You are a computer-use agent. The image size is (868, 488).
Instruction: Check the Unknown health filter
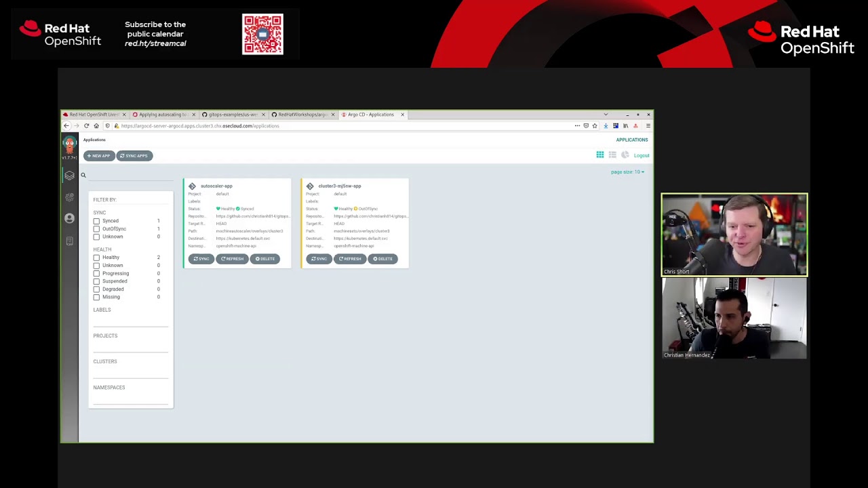pyautogui.click(x=96, y=266)
